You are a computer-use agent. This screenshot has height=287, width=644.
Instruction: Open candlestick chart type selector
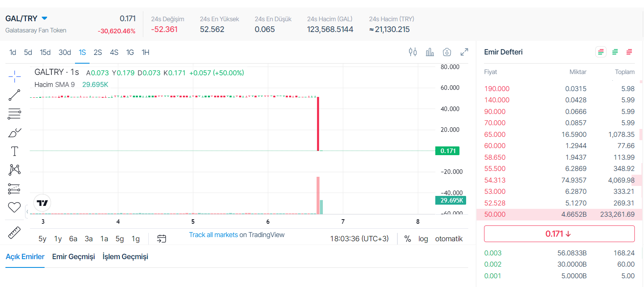point(413,52)
